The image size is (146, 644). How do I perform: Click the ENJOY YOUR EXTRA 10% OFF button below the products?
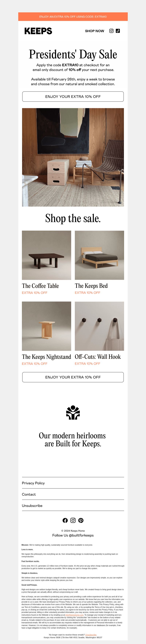pyautogui.click(x=73, y=377)
